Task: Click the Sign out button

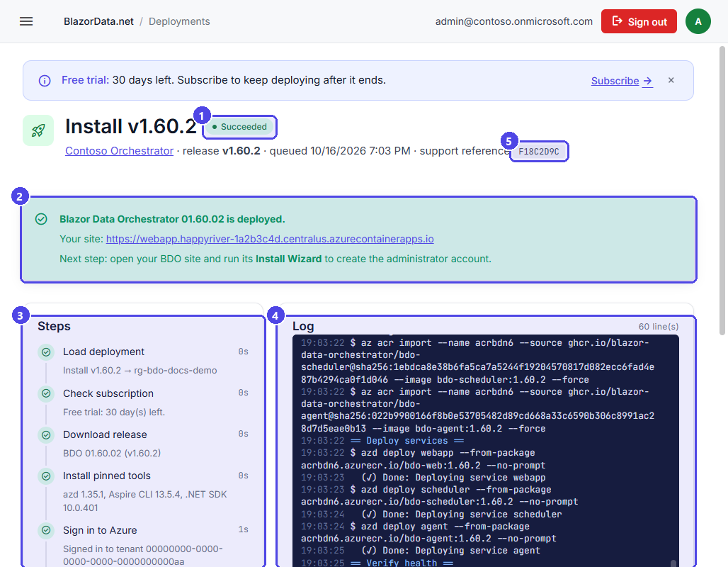Action: (639, 21)
